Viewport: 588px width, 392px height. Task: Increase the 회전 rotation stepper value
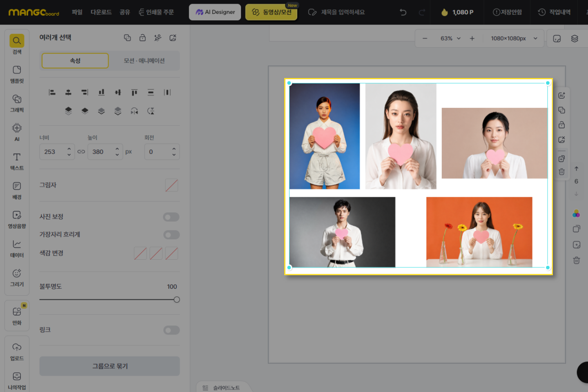click(x=174, y=149)
